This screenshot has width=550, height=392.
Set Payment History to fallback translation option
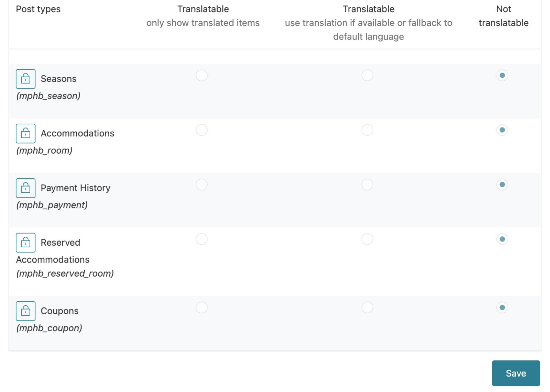[x=367, y=184]
